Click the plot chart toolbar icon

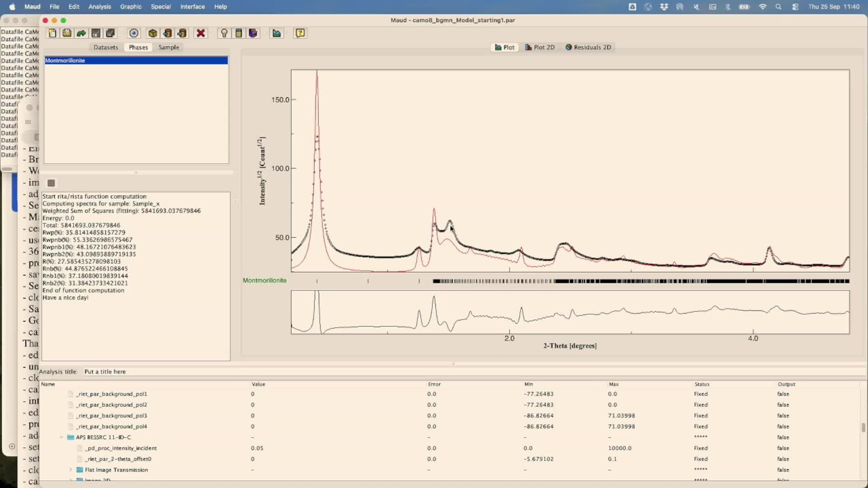tap(277, 33)
